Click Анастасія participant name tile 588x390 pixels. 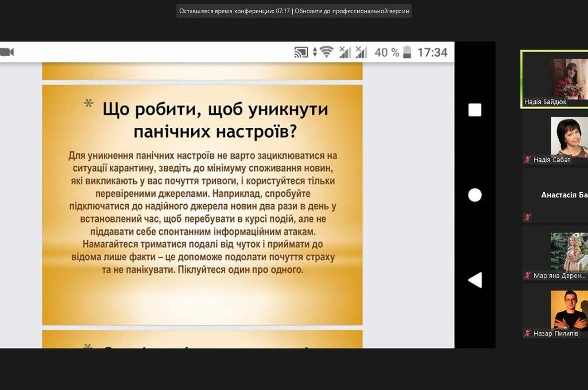(564, 195)
